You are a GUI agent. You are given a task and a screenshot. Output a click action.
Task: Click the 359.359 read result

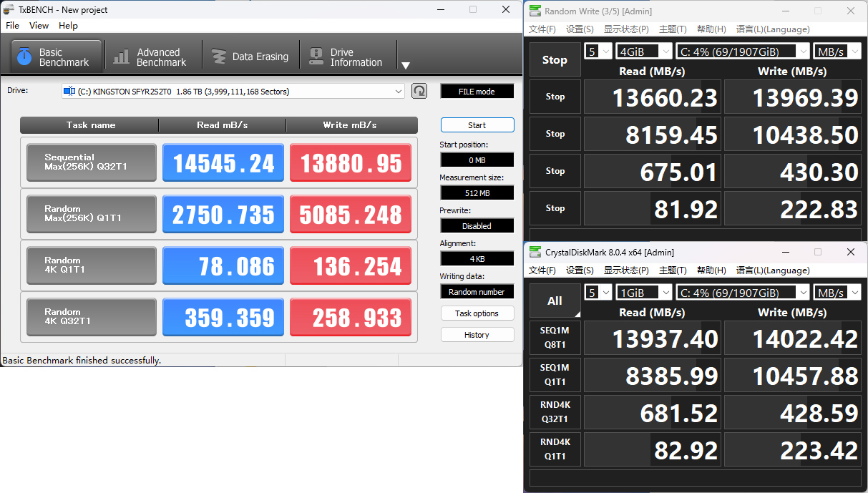[223, 317]
